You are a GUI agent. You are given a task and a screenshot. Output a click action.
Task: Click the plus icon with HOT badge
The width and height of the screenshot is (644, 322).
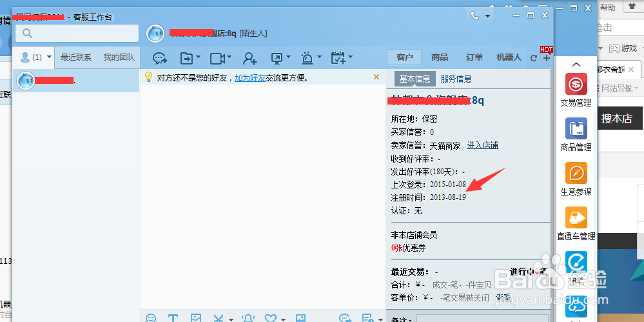point(546,58)
